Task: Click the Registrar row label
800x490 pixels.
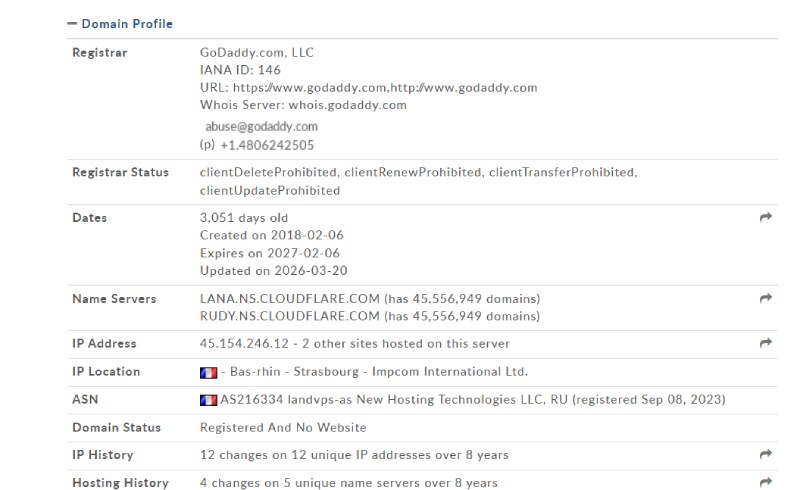Action: point(99,53)
